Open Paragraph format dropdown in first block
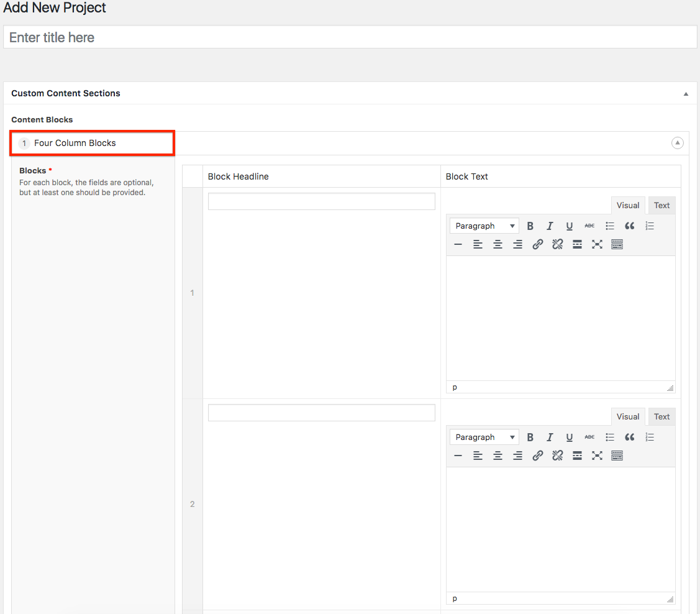700x614 pixels. tap(484, 226)
